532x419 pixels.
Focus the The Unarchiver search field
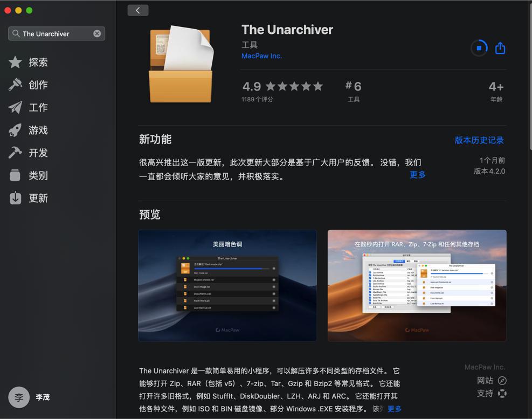(57, 33)
